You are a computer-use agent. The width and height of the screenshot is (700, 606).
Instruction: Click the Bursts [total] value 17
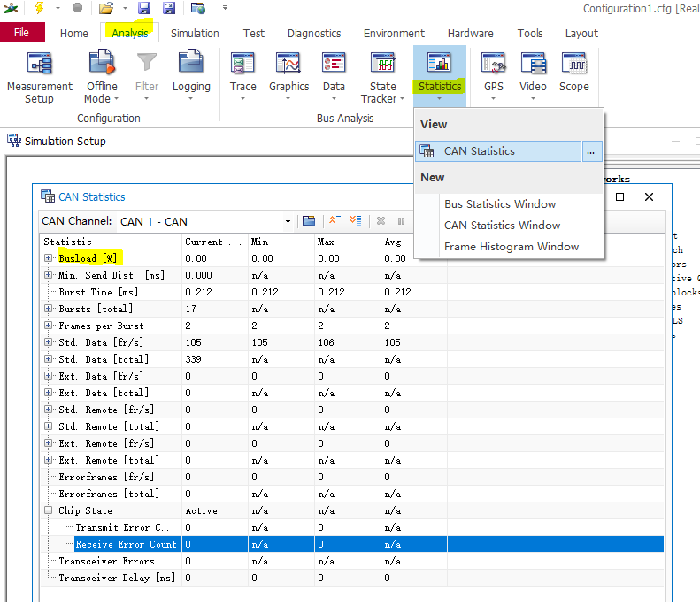tap(190, 309)
